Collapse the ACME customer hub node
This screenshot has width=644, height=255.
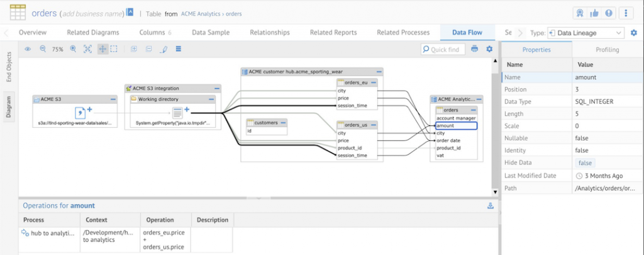(379, 72)
